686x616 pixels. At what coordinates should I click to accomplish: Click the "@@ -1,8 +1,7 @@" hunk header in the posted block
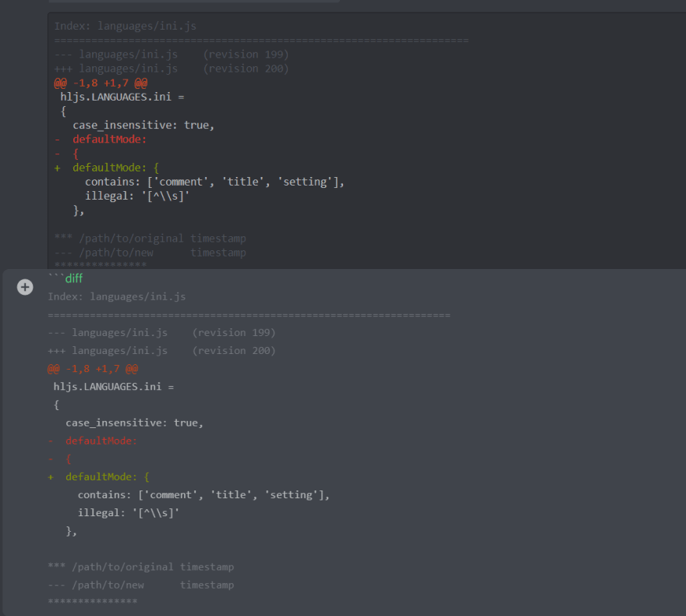click(101, 83)
